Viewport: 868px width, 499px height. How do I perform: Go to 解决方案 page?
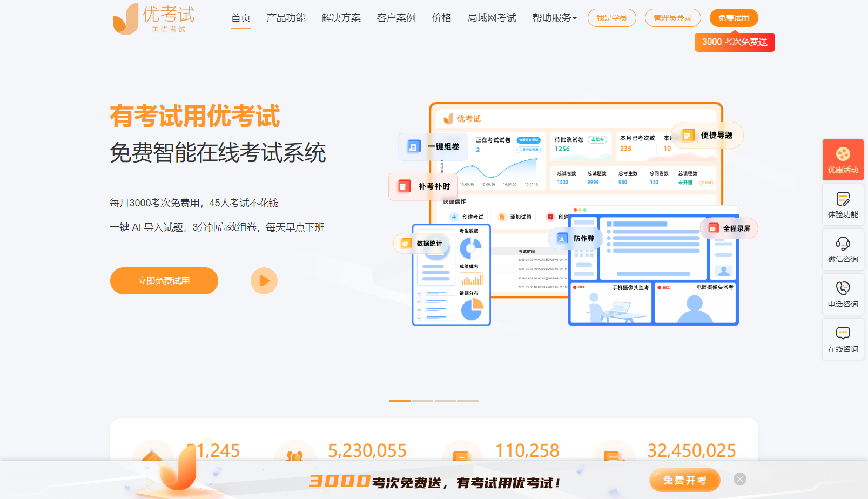[341, 18]
